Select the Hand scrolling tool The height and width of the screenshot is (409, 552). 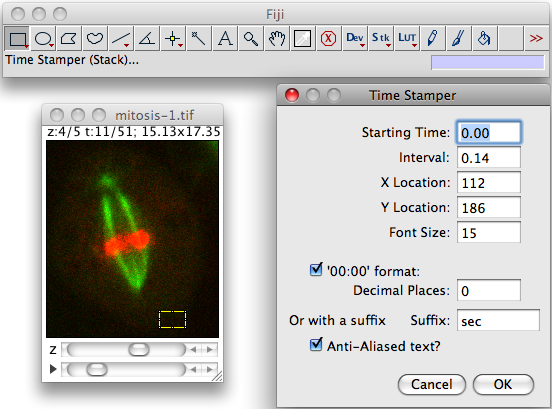click(x=277, y=38)
